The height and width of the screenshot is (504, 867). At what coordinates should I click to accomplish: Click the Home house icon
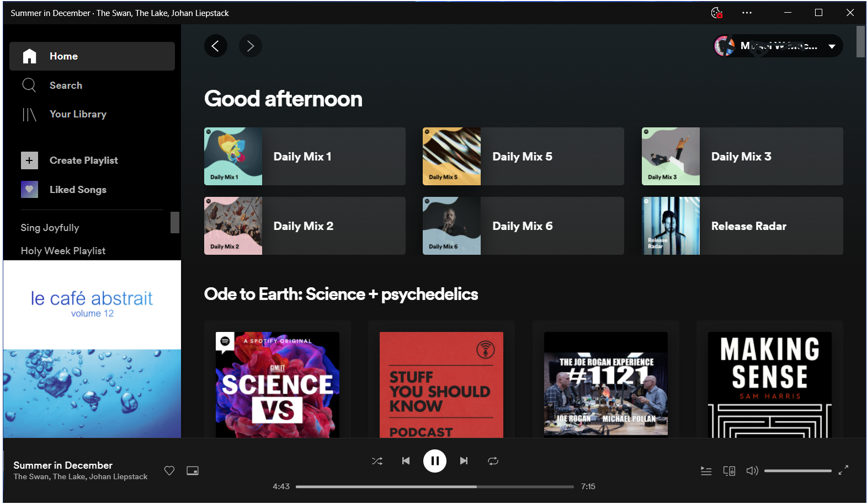click(29, 56)
